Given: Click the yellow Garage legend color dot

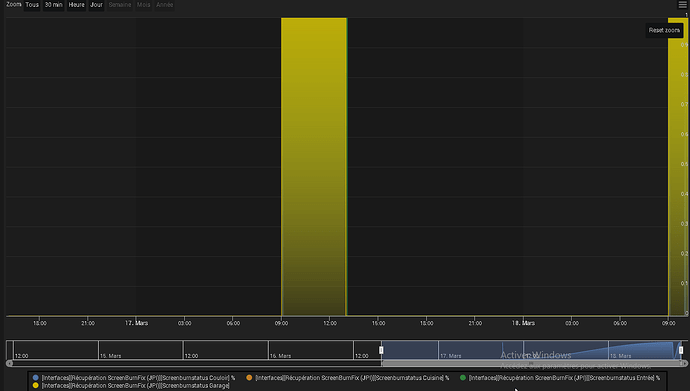Looking at the screenshot, I should coord(36,386).
